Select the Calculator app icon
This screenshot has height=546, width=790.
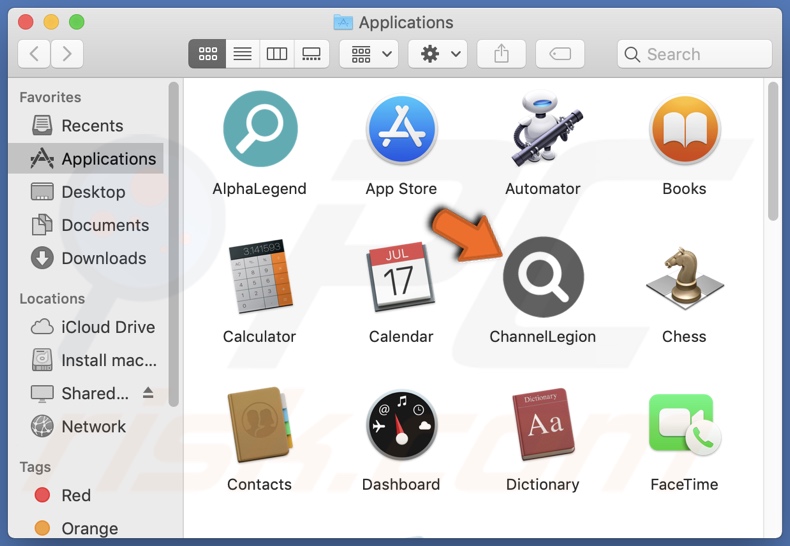coord(260,276)
